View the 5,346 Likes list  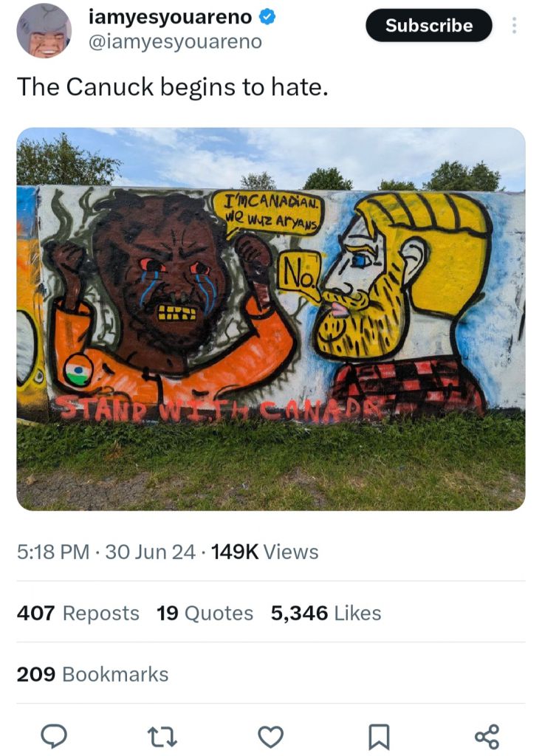click(x=326, y=614)
